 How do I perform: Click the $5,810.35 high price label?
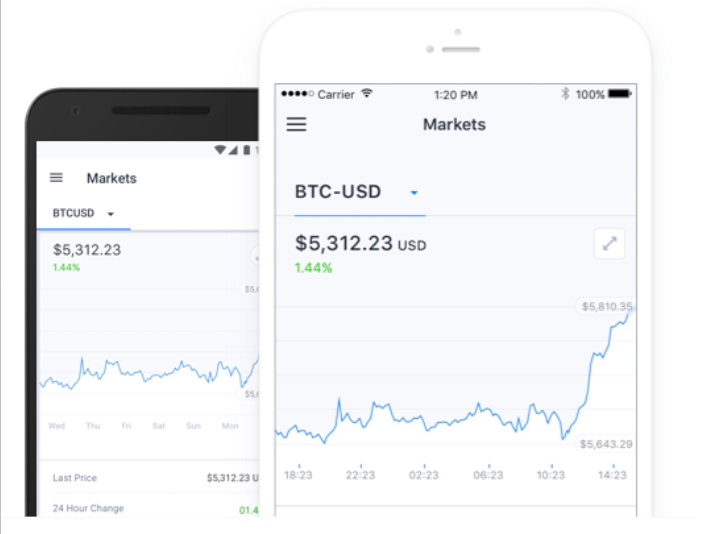point(606,306)
